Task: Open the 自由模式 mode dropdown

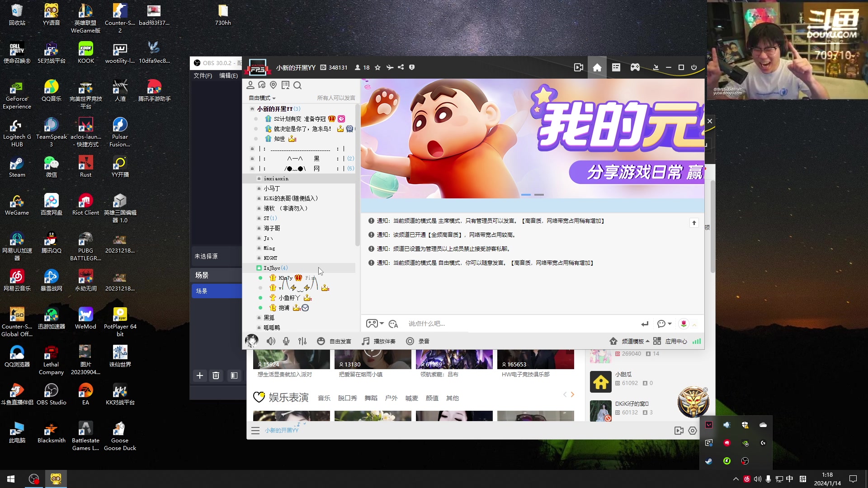Action: point(262,98)
